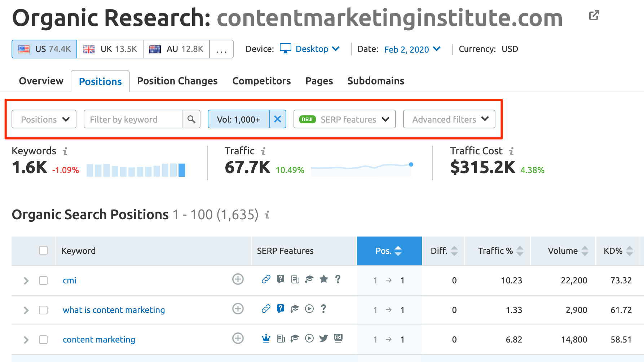Tick the select-all checkbox in the table header
This screenshot has height=362, width=644.
pos(43,251)
